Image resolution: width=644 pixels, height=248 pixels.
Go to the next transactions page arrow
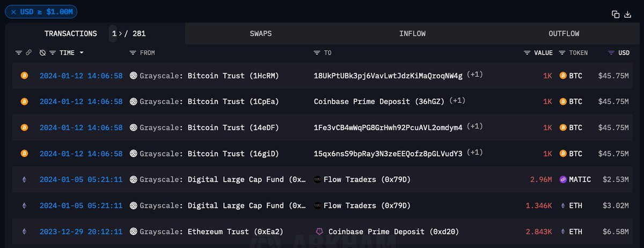click(120, 34)
